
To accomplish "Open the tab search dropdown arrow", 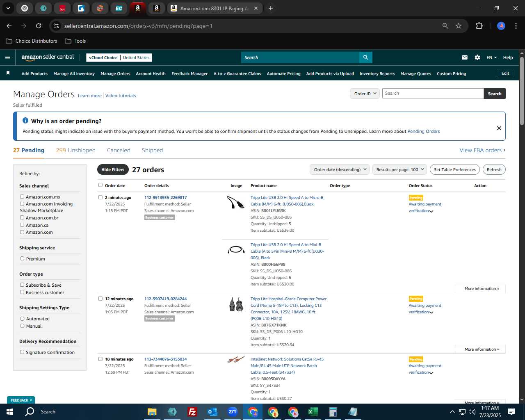I will click(x=8, y=8).
